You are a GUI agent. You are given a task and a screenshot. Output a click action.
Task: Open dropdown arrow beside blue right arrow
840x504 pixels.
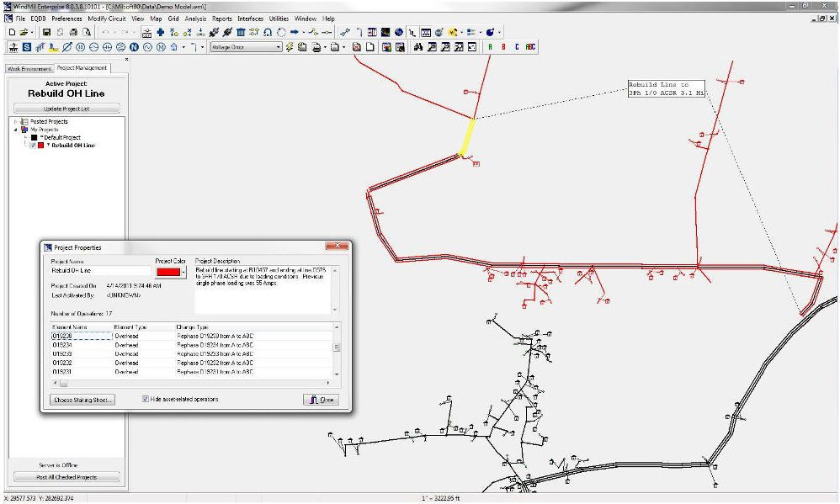click(x=303, y=32)
